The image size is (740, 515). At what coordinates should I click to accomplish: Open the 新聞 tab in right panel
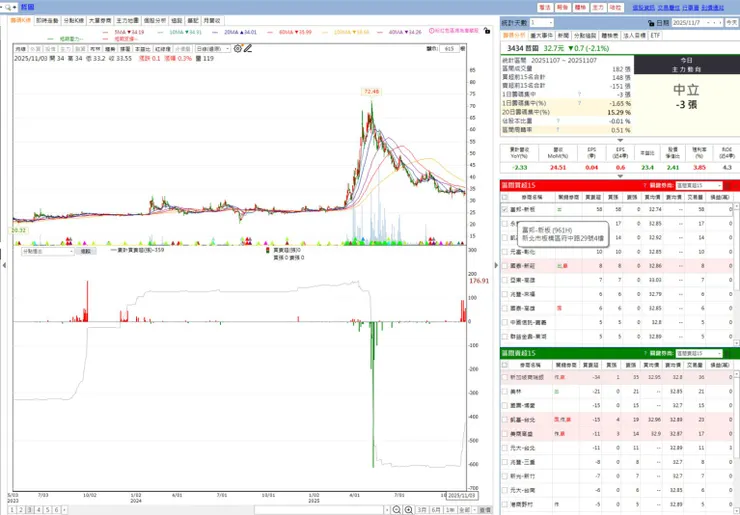point(563,35)
